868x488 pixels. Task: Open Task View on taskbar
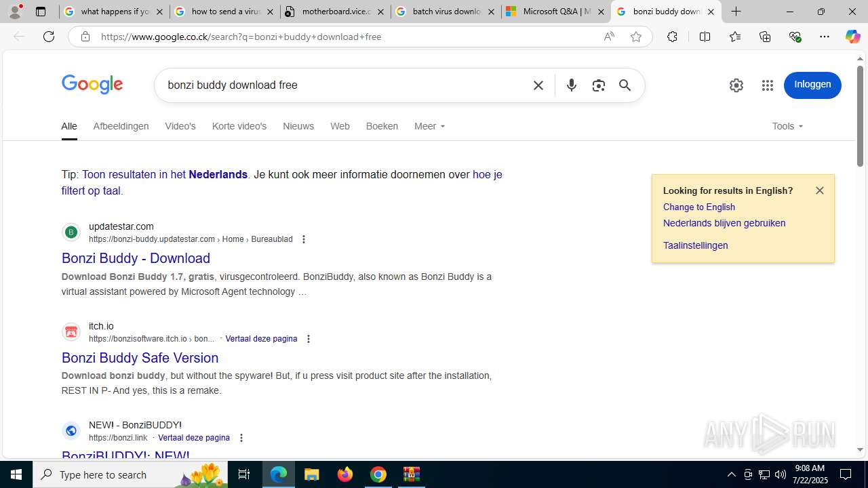[244, 474]
